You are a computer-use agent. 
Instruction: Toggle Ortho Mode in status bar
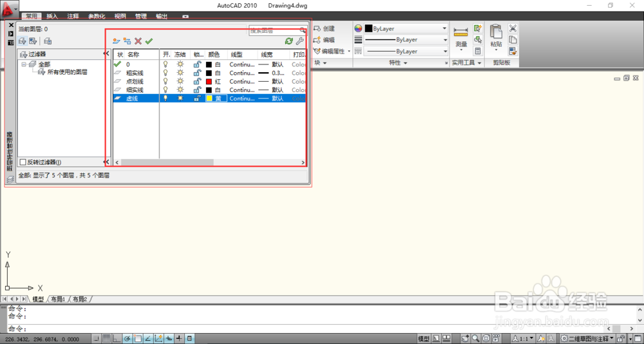pos(117,339)
